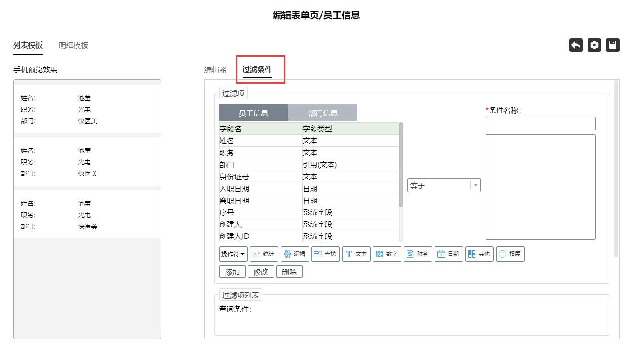644x356 pixels.
Task: Open the 统计 function group
Action: [x=264, y=254]
